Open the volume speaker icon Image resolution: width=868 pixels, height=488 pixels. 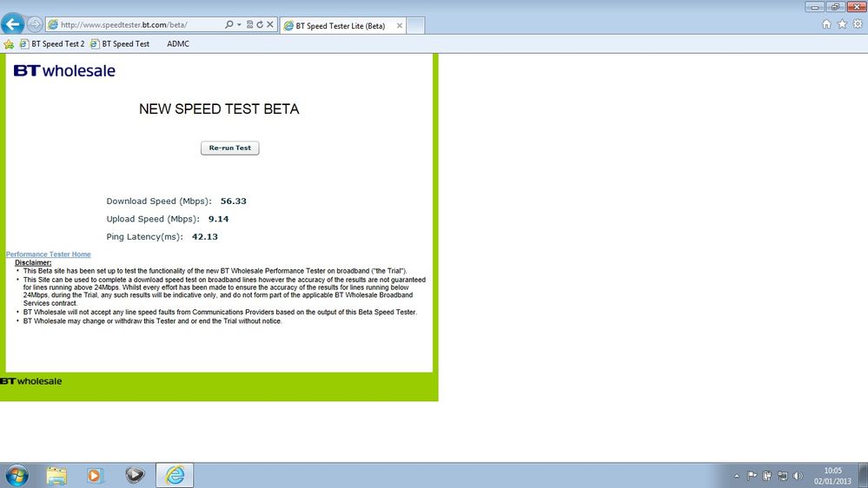point(798,475)
